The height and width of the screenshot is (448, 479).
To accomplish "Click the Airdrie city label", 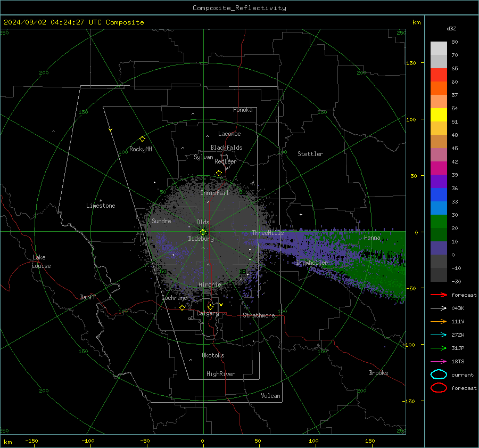I will tap(210, 284).
